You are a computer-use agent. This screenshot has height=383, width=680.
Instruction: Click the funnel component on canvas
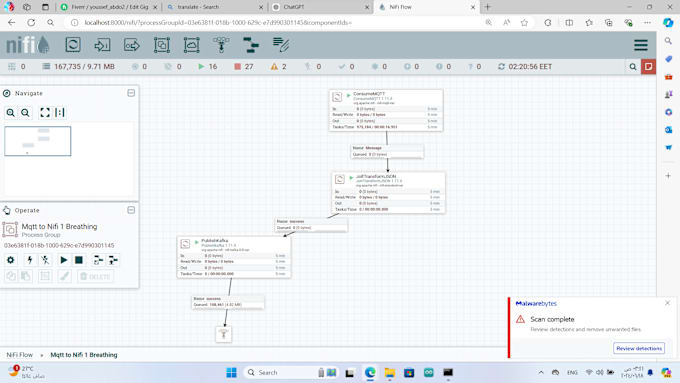point(224,334)
